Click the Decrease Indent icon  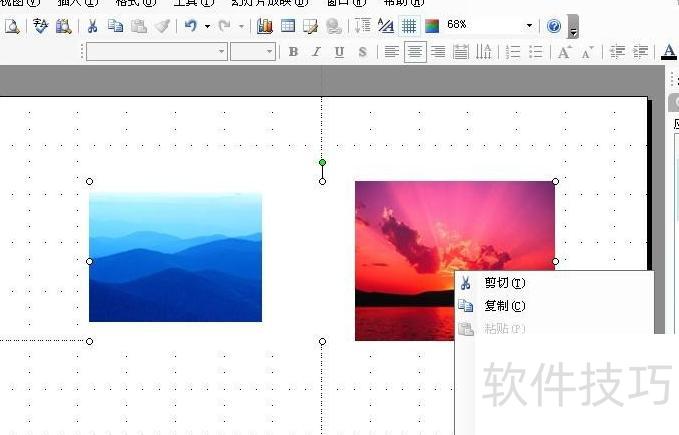click(x=617, y=52)
